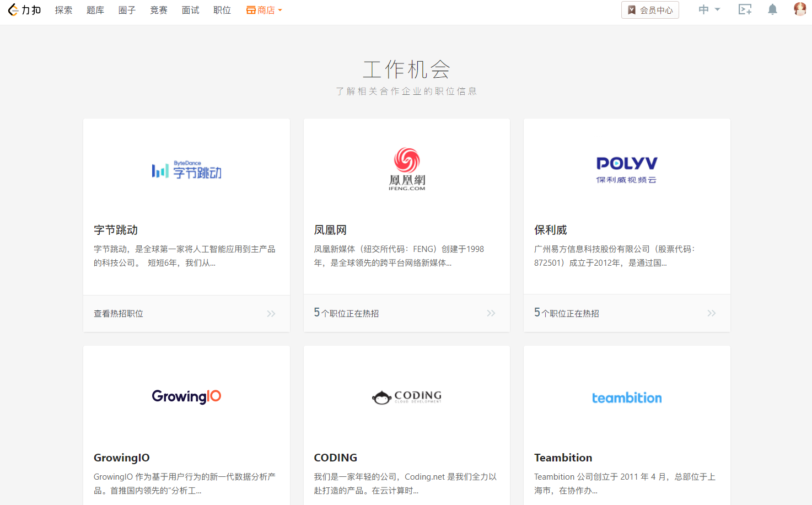Switch to the 题库 tab
812x505 pixels.
(95, 9)
